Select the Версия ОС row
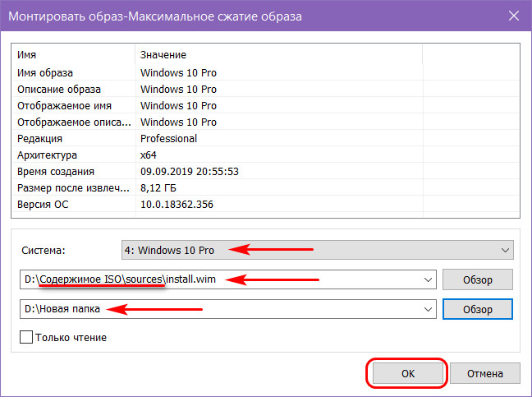Screen dimensions: 532x397 coord(265,205)
